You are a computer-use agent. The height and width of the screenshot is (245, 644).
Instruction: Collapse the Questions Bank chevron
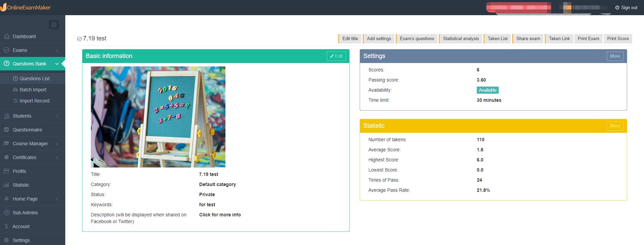coord(57,64)
